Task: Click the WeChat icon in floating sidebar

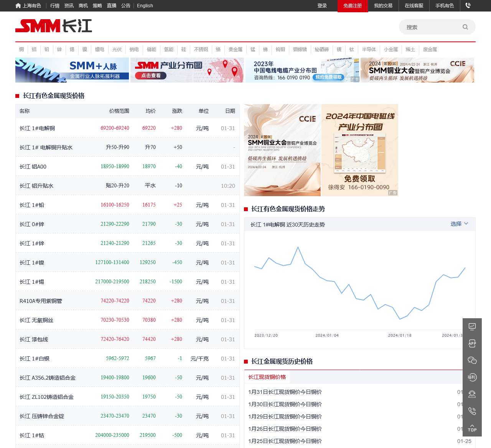Action: [472, 360]
